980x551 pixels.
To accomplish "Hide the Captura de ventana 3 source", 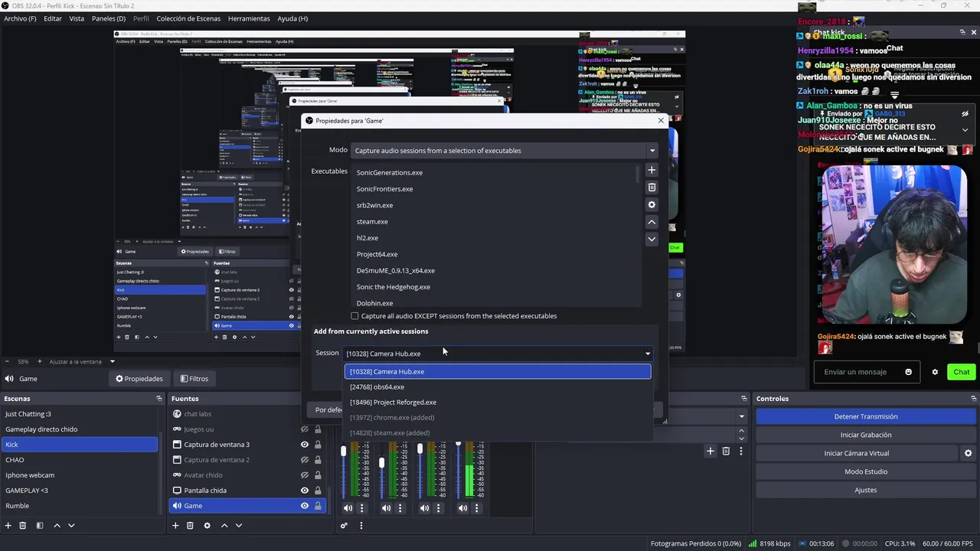I will click(x=305, y=445).
